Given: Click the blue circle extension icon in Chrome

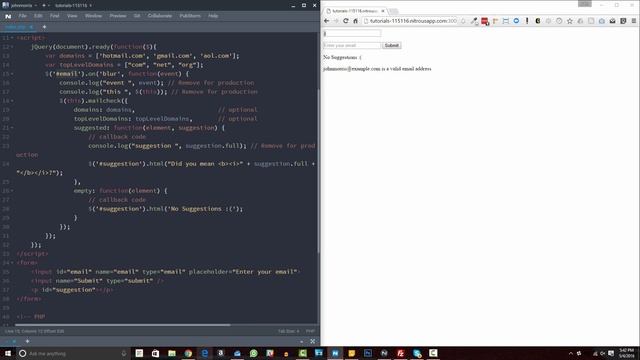Looking at the screenshot, I should pyautogui.click(x=516, y=21).
